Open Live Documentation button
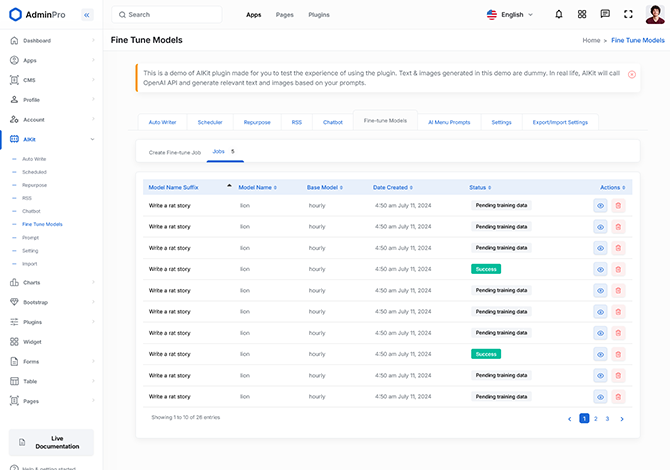 click(x=51, y=442)
